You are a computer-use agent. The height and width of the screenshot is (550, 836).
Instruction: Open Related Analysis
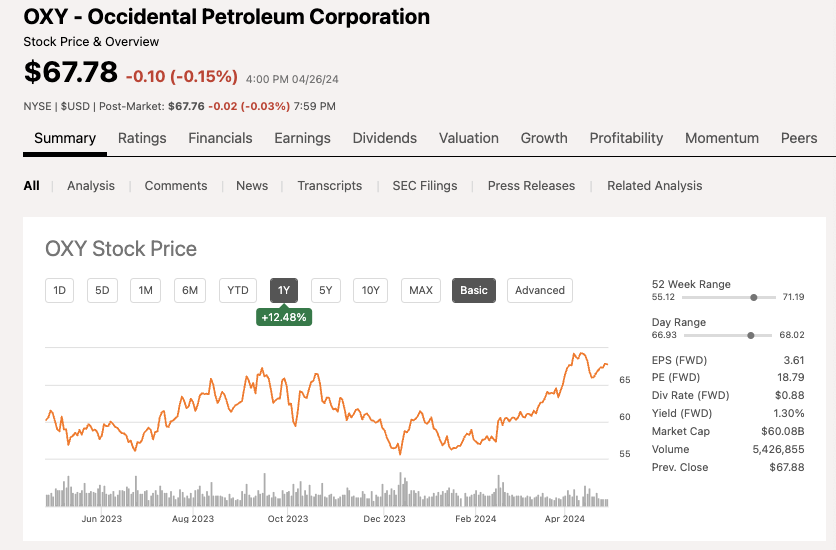pos(655,185)
